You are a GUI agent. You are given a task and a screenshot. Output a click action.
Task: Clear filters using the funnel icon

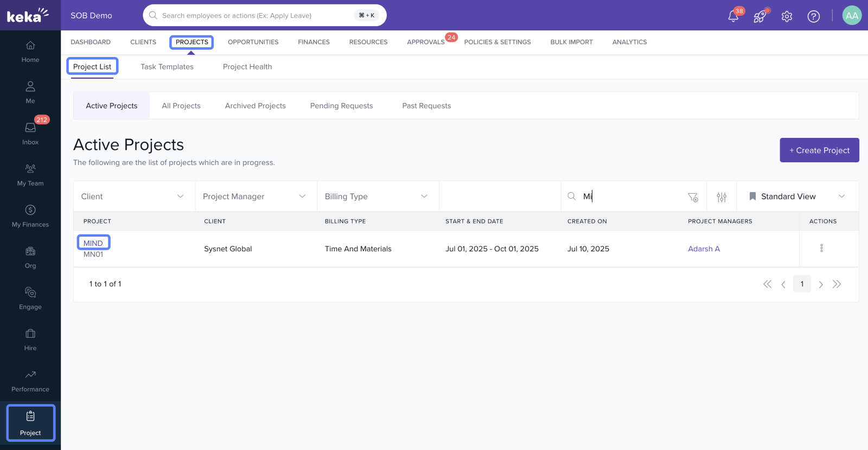pyautogui.click(x=693, y=197)
